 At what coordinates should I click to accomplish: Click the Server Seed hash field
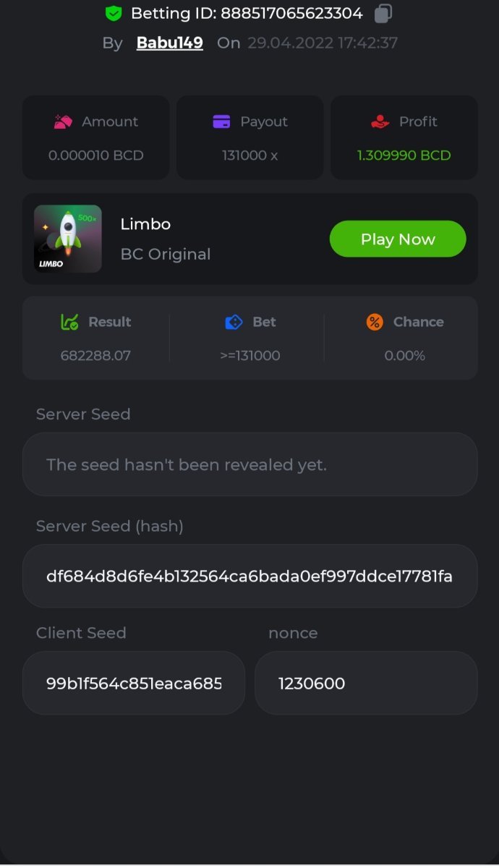pyautogui.click(x=249, y=576)
